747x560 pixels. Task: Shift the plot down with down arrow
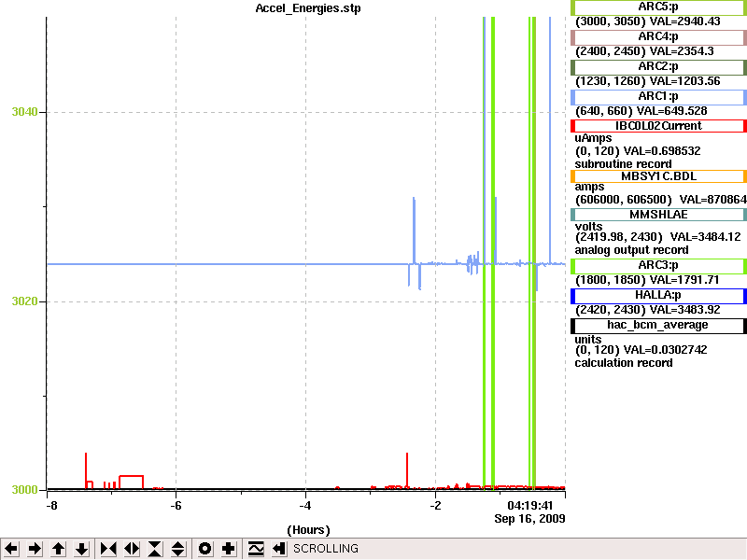point(82,549)
